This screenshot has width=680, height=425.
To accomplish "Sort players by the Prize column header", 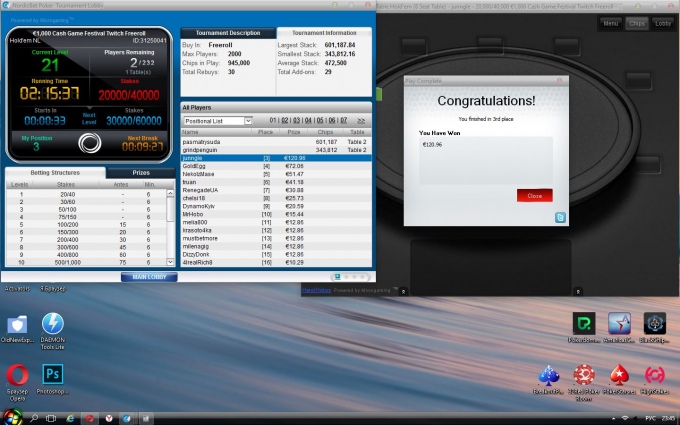I will click(294, 132).
